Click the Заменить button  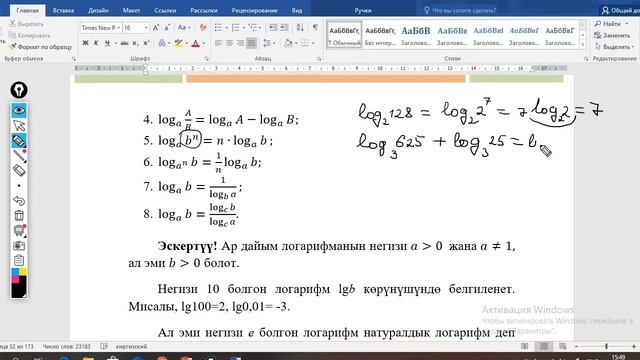pos(612,35)
